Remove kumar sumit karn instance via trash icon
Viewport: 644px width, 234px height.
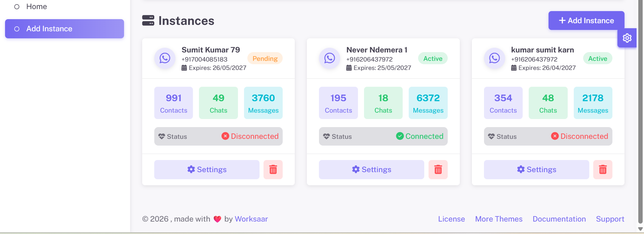(x=603, y=169)
